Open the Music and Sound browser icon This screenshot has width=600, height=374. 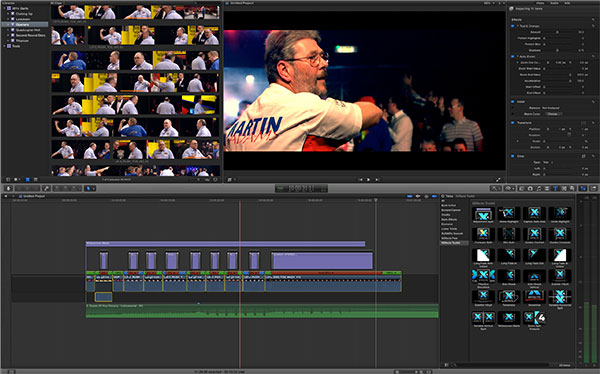538,188
